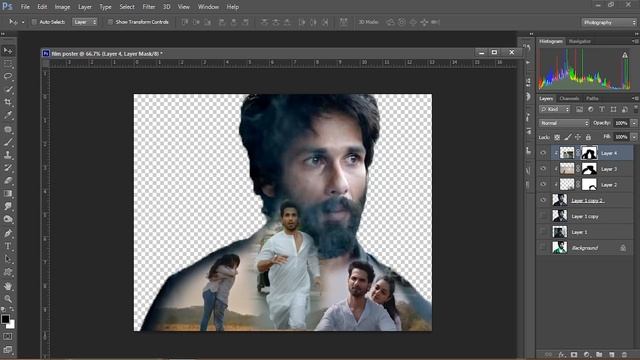Hide Layer 3 with its eye icon
Image resolution: width=640 pixels, height=360 pixels.
coord(543,169)
